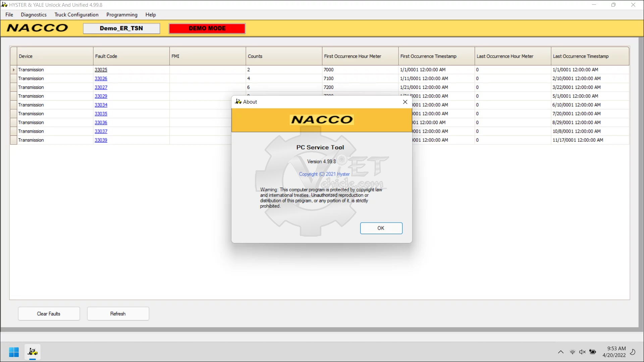The image size is (644, 362).
Task: Open Wi-Fi network tray icon
Action: 573,352
